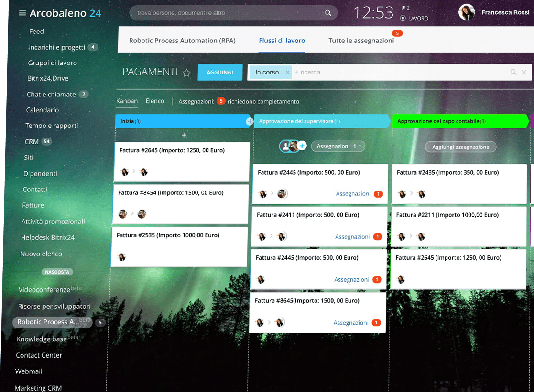Click the 4 counter badge on Incarichi e progetti
The height and width of the screenshot is (392, 534).
pos(93,47)
